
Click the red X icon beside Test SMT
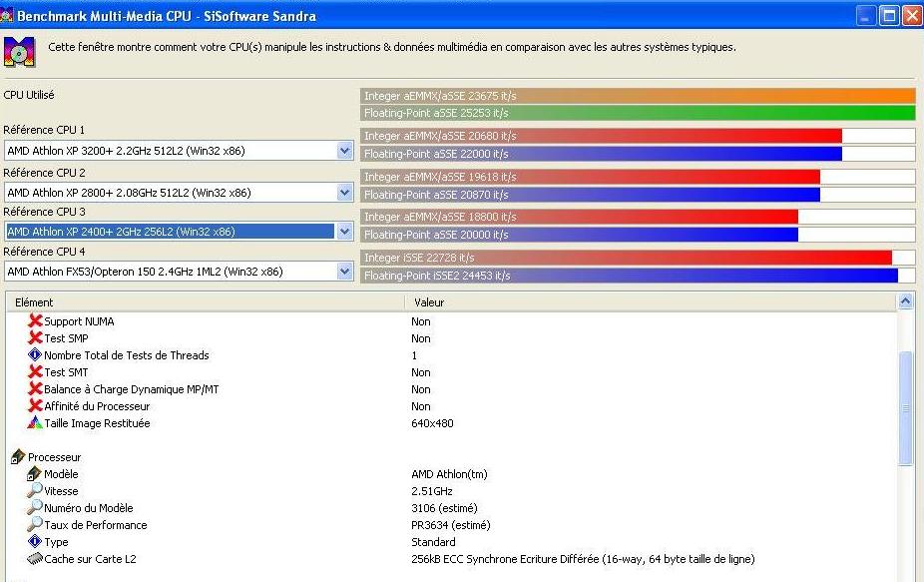coord(35,372)
